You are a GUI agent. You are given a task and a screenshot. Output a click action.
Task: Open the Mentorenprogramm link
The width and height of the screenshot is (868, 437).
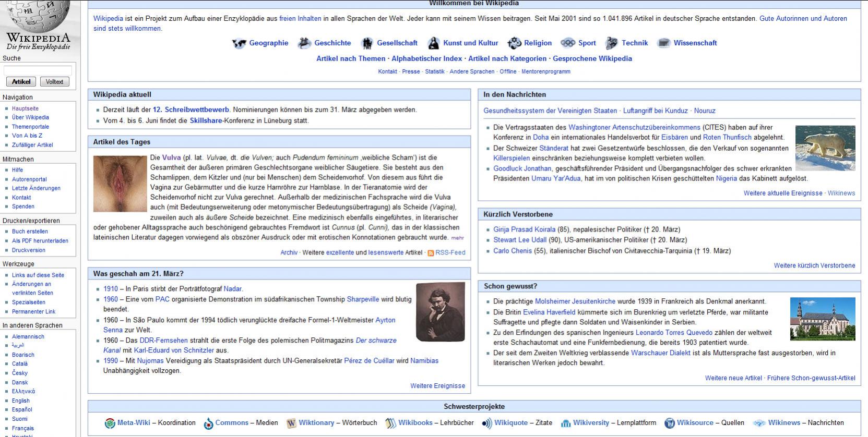pos(546,72)
